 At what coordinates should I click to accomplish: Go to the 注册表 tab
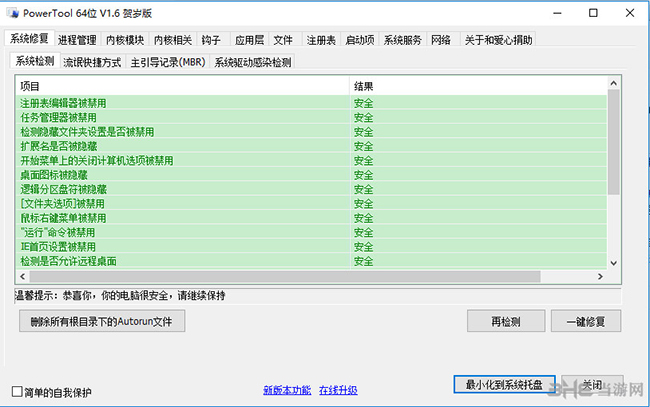pyautogui.click(x=321, y=40)
